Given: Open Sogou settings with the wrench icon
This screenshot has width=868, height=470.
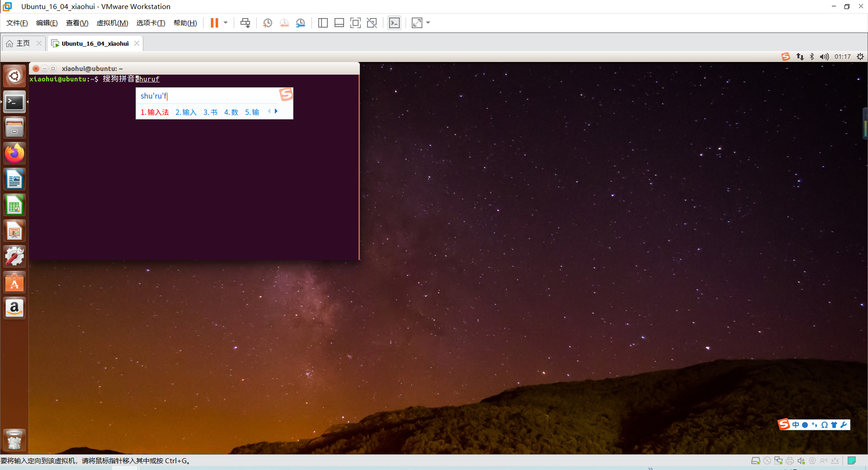Looking at the screenshot, I should coord(844,425).
